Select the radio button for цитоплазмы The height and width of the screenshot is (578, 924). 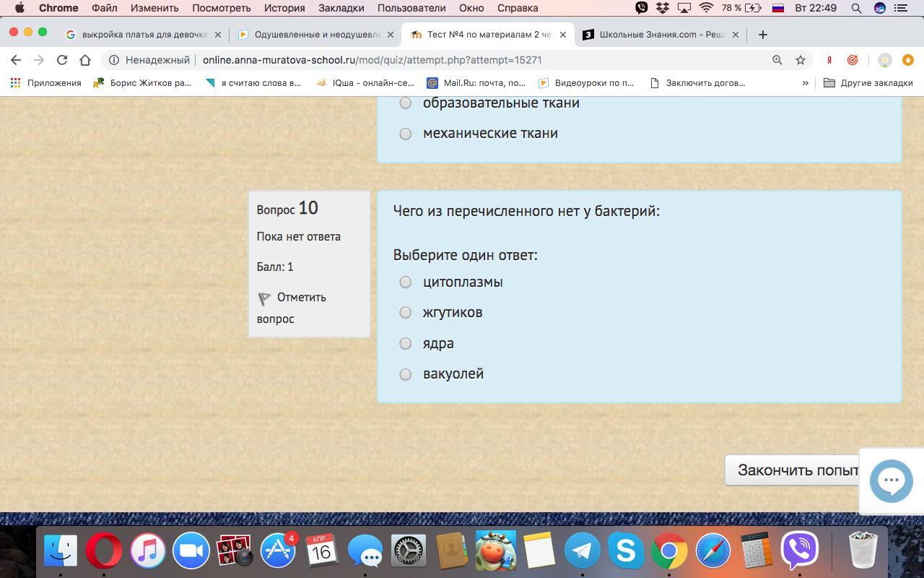point(406,282)
